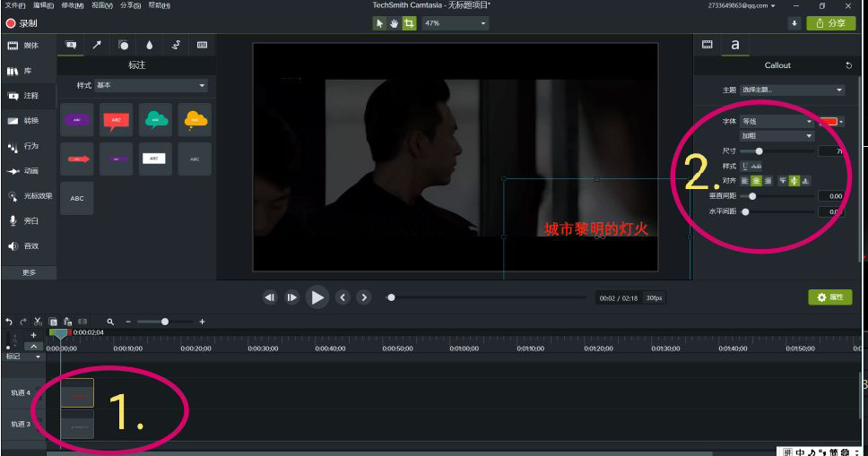Open the arrows and lines annotation tab
Viewport: 868px width, 456px height.
tap(97, 45)
